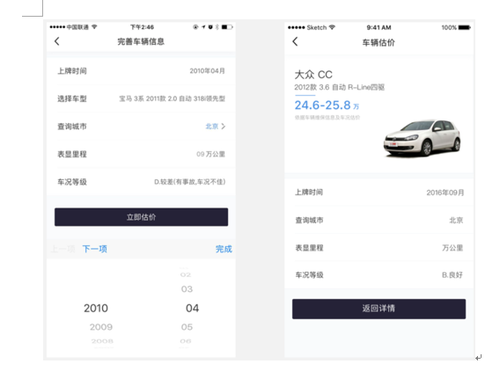Select year 2009 in the picker

click(x=101, y=327)
